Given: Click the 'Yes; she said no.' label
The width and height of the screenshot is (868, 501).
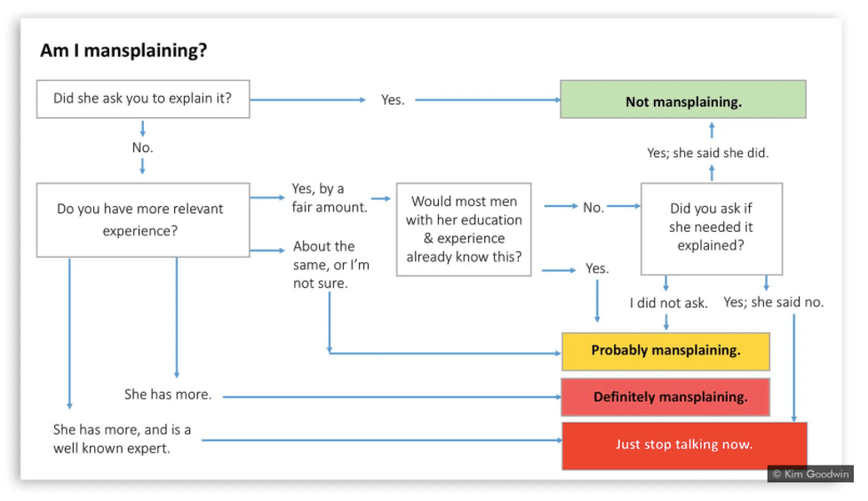Looking at the screenshot, I should [773, 302].
